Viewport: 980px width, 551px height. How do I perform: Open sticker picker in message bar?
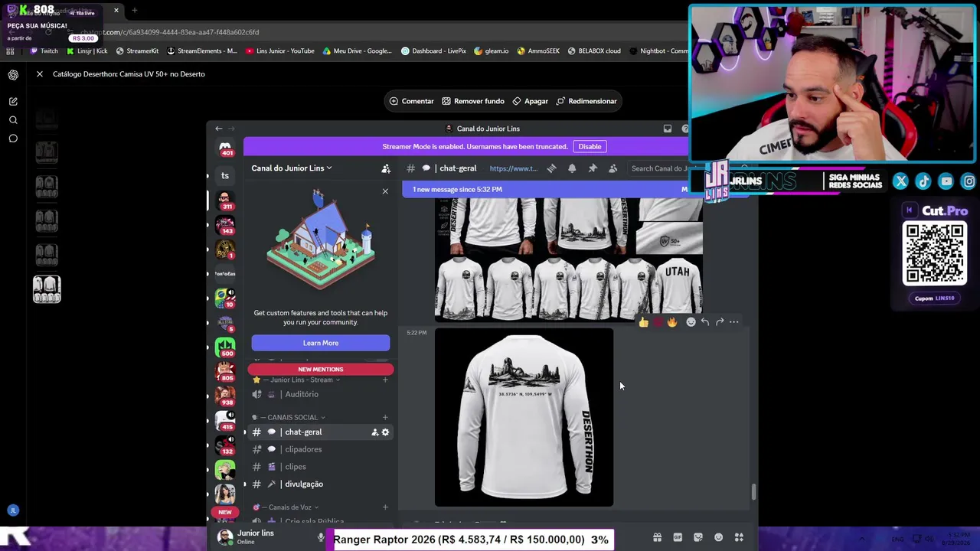tap(698, 538)
